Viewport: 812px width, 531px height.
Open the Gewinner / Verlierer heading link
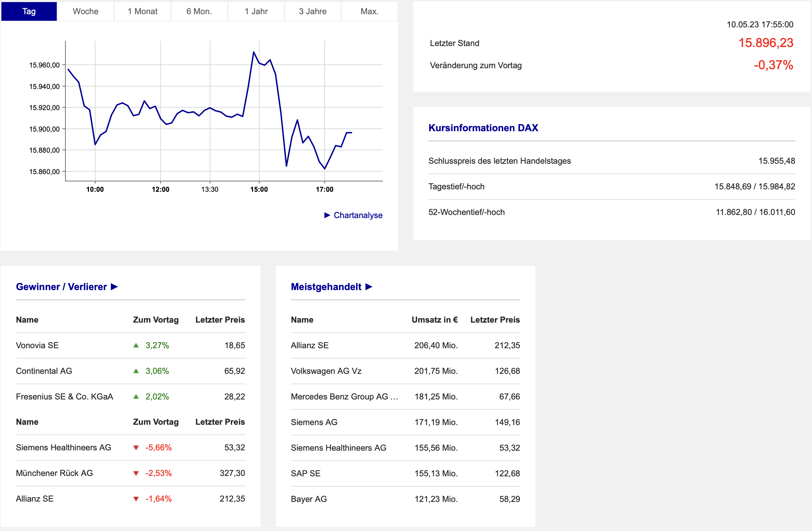click(61, 287)
